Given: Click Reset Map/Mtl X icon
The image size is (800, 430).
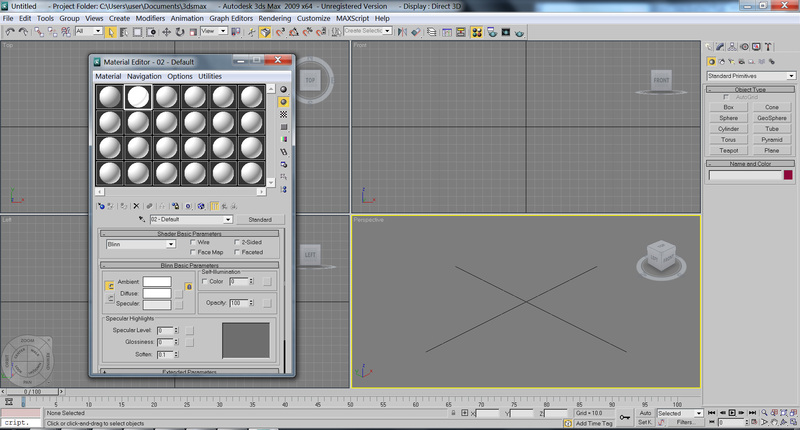Looking at the screenshot, I should (136, 206).
